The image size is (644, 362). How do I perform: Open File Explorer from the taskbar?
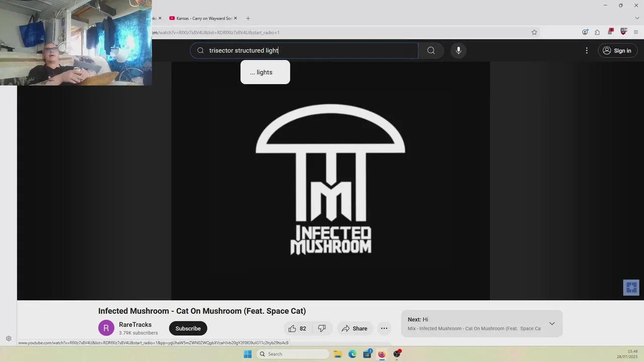pos(338,354)
